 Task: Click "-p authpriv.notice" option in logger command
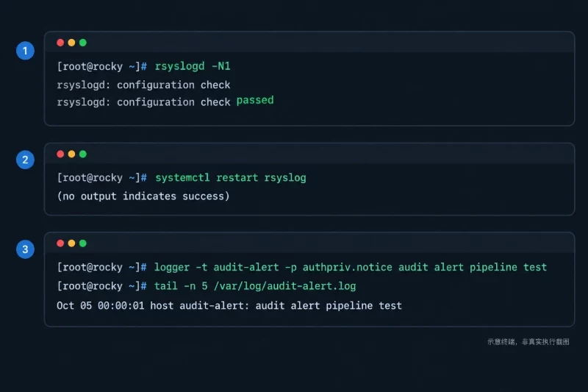pyautogui.click(x=339, y=267)
